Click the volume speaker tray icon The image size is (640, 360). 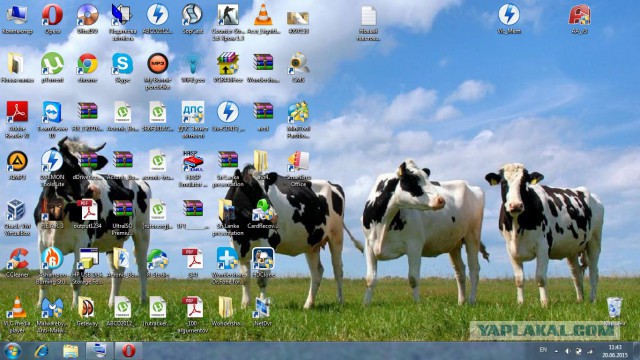click(x=567, y=351)
